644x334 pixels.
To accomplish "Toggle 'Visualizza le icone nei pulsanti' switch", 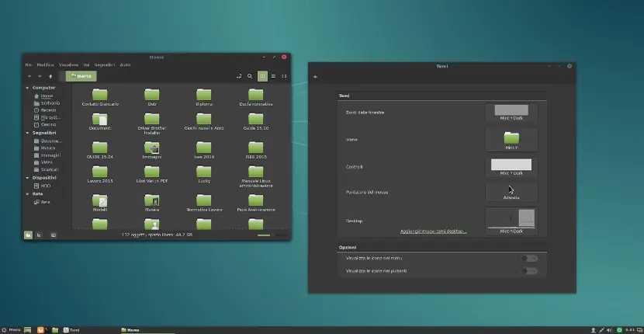I will tap(529, 271).
